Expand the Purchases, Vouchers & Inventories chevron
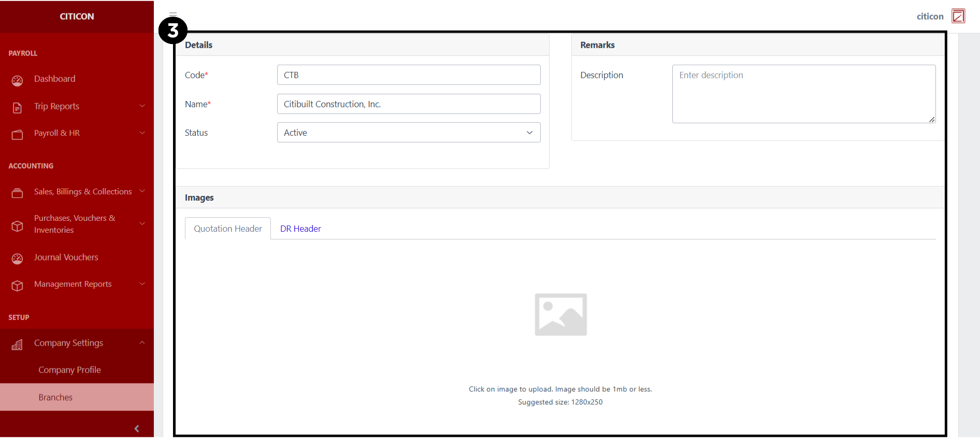Screen dimensions: 980x438 click(x=142, y=223)
